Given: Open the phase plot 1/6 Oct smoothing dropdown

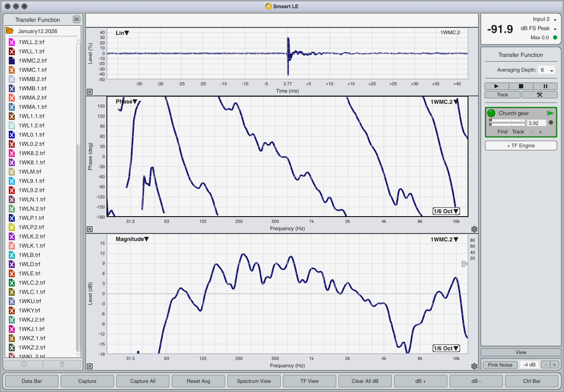Looking at the screenshot, I should click(446, 211).
